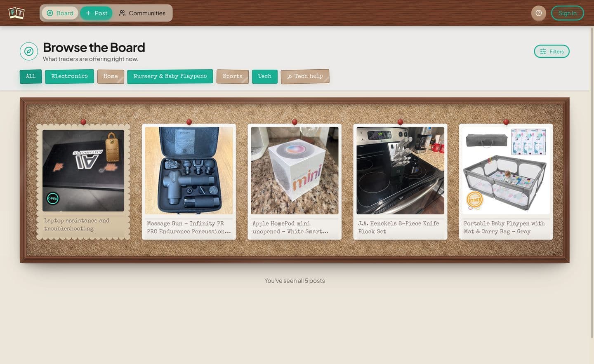Click the "You've seen all 5 posts" text
Screen dimensions: 594x364
click(295, 281)
